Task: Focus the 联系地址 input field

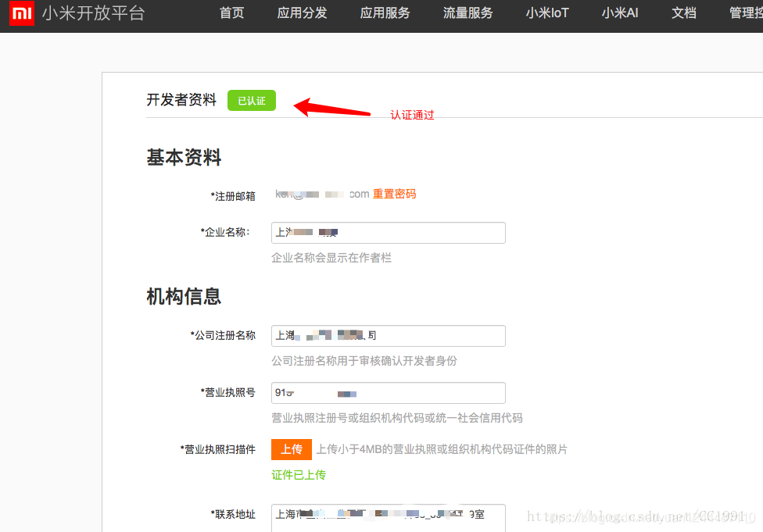Action: [389, 517]
